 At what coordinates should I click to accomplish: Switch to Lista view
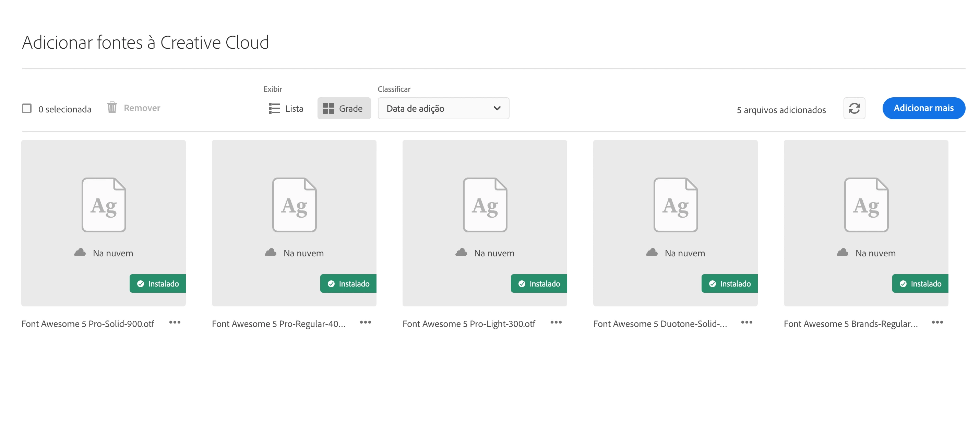286,108
